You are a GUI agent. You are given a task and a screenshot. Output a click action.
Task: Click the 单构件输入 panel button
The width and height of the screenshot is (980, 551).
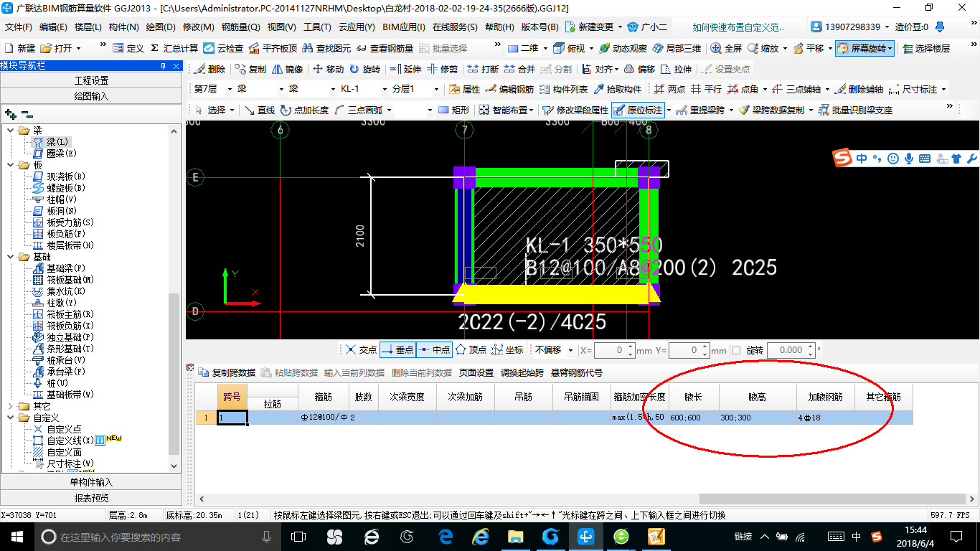coord(91,482)
